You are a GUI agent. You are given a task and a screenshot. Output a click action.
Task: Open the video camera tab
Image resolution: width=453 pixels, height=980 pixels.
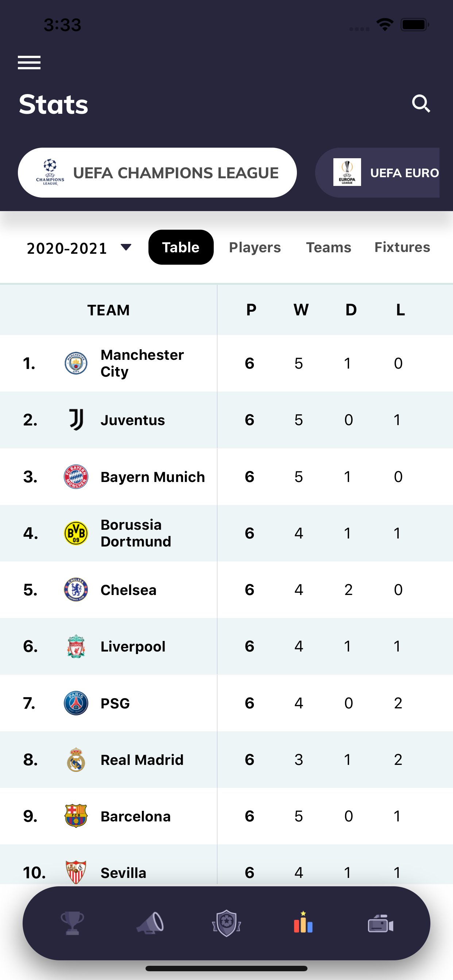[381, 923]
